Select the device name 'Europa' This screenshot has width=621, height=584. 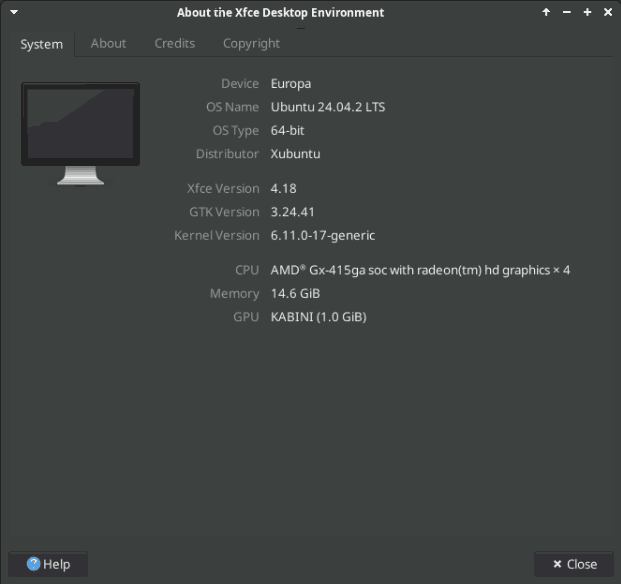pos(291,84)
